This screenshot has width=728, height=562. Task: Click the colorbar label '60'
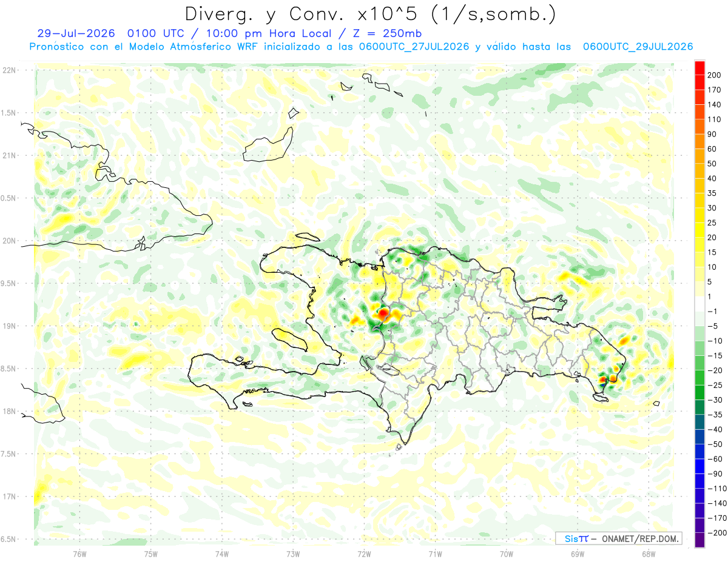point(712,149)
